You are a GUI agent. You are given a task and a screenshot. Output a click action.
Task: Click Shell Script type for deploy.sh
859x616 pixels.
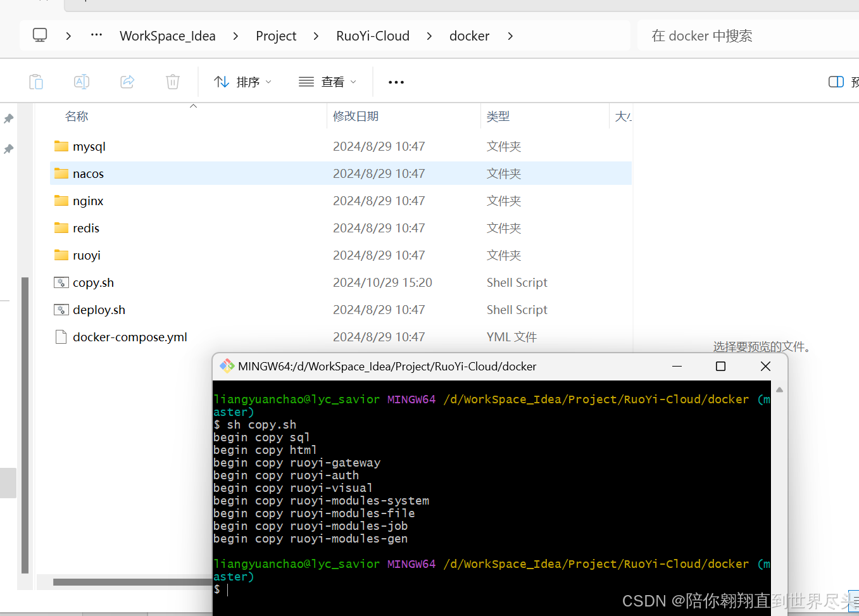(x=517, y=310)
